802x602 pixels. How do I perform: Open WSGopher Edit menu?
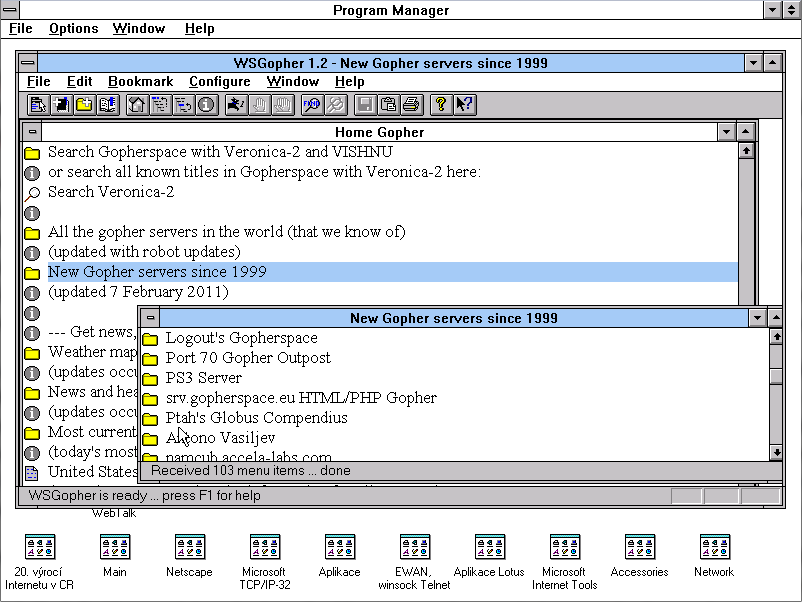[79, 81]
